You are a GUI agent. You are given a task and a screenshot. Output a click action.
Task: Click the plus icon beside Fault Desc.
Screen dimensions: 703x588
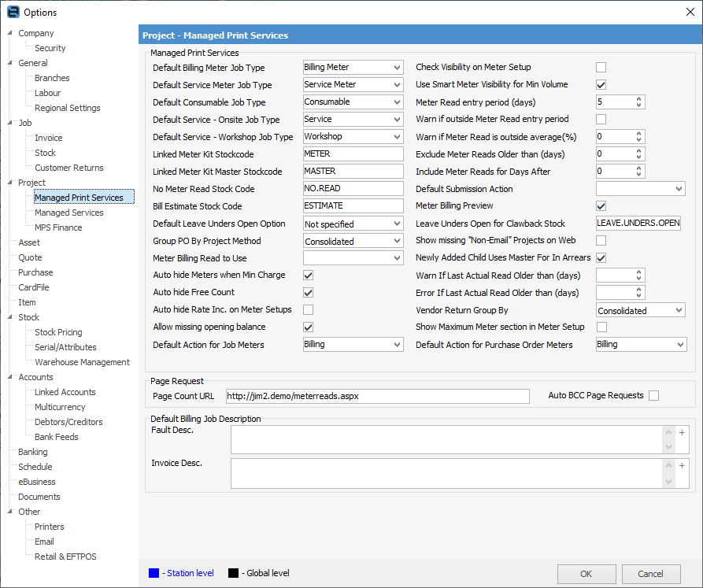pyautogui.click(x=682, y=432)
